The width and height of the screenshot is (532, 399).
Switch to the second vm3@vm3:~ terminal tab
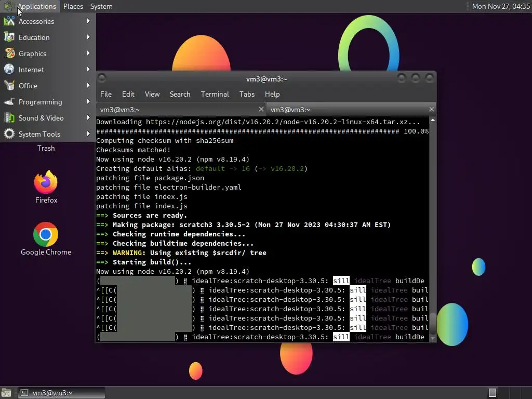(x=351, y=110)
